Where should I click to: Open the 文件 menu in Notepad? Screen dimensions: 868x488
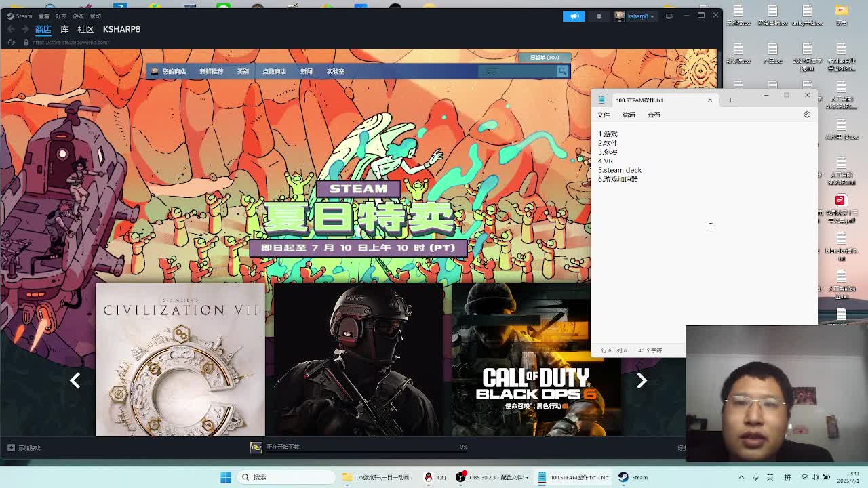coord(604,115)
